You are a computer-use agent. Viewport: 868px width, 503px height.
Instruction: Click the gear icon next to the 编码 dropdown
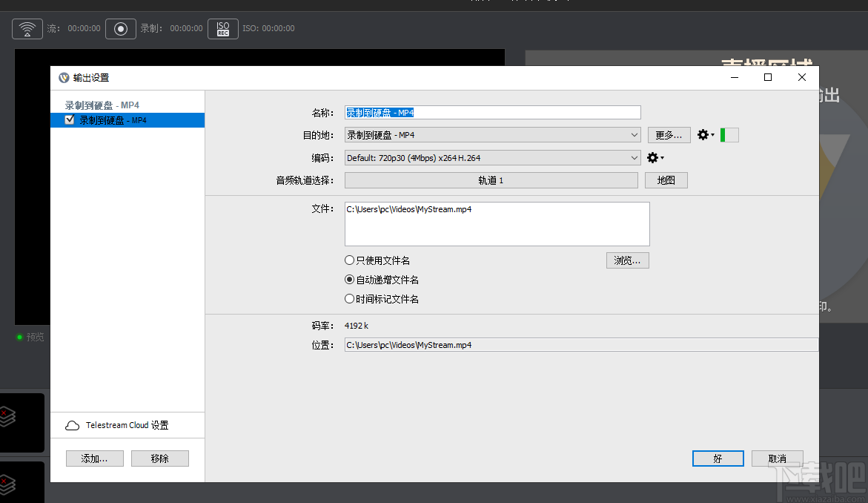pos(654,157)
